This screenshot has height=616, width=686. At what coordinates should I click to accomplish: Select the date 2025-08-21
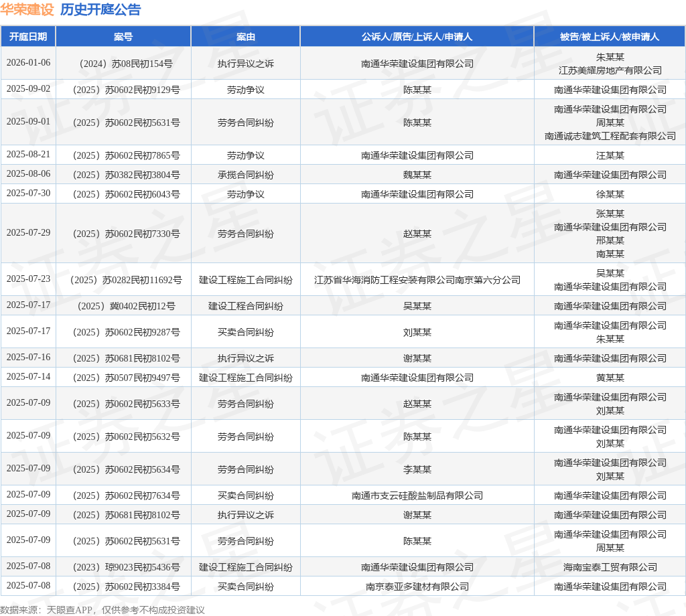click(x=28, y=154)
